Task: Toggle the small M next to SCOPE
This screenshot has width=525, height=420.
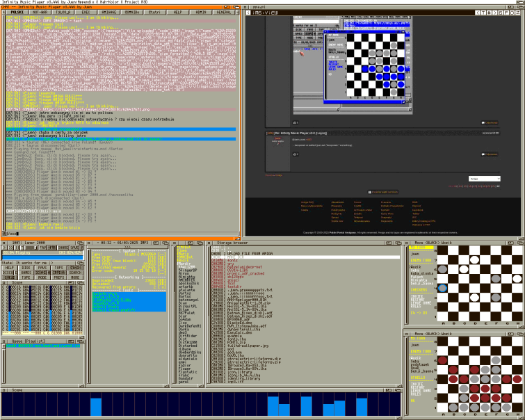Action: coord(49,273)
